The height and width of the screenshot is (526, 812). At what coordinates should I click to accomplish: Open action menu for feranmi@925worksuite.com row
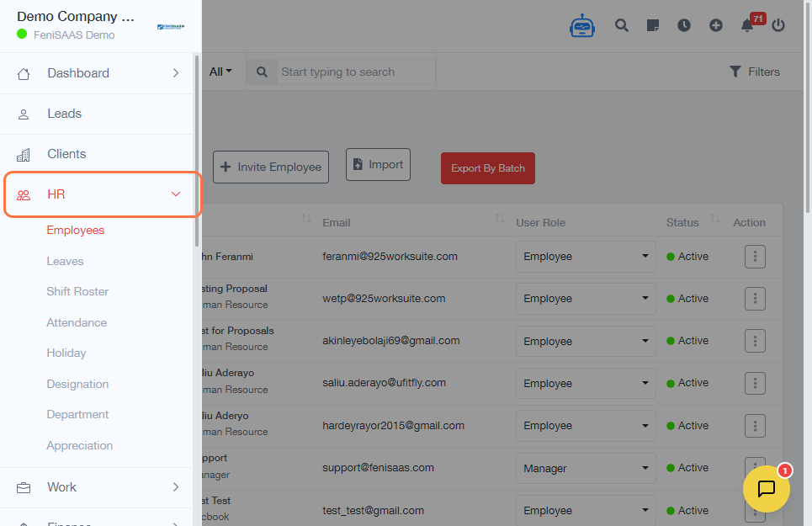pyautogui.click(x=755, y=257)
